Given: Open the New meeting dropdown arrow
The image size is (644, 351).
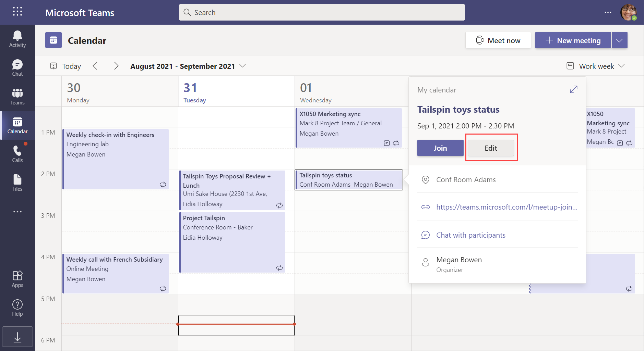Looking at the screenshot, I should pos(619,40).
